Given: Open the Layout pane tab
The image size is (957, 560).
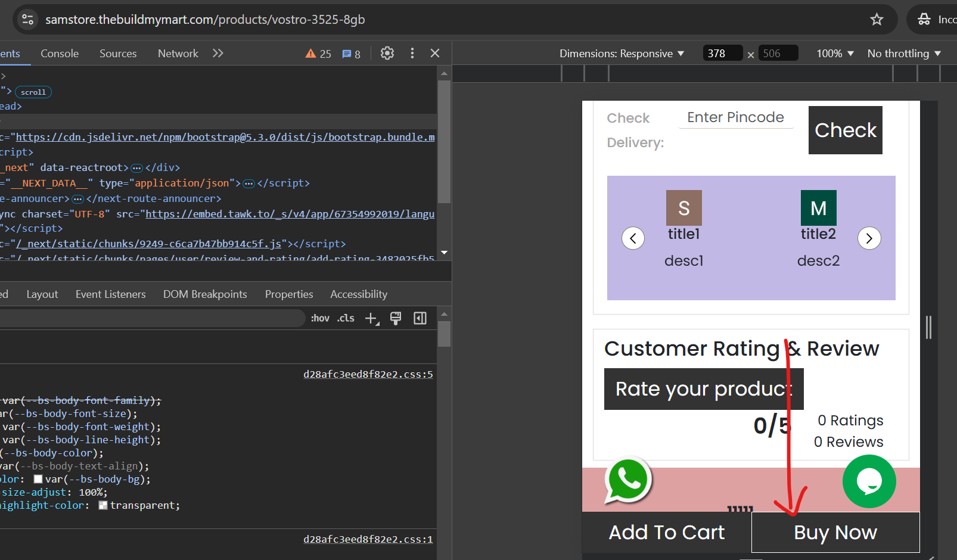Looking at the screenshot, I should (42, 294).
